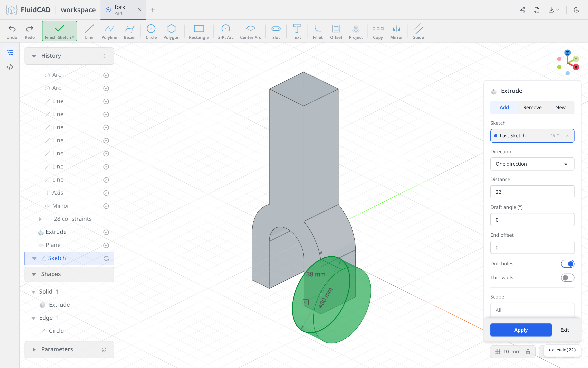
Task: Click the Distance input field
Action: pyautogui.click(x=532, y=192)
